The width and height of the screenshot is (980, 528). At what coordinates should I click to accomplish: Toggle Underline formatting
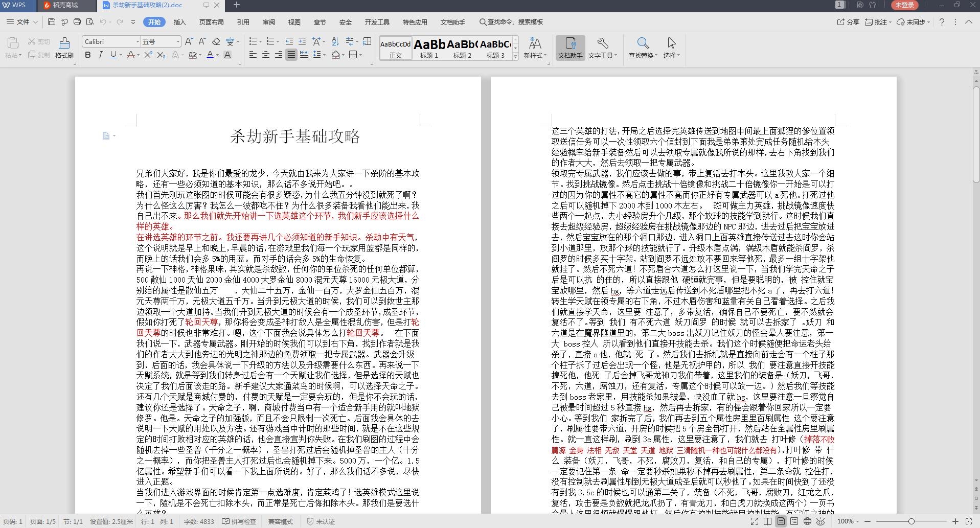click(113, 55)
